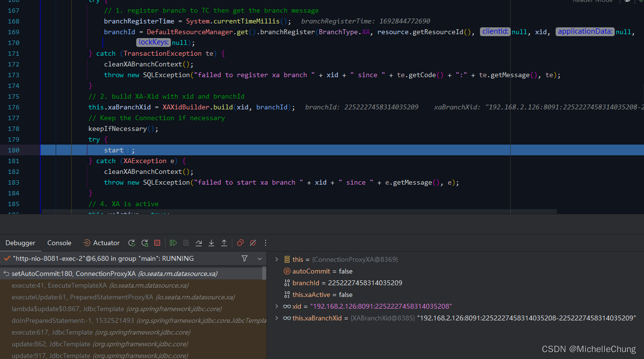Viewport: 644px width, 359px height.
Task: Select the lambda$update$0:867 JdbcTemplate frame
Action: point(131,309)
